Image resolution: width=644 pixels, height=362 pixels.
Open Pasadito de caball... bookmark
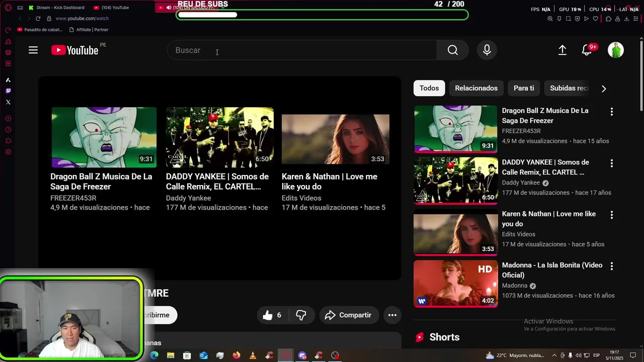[x=40, y=30]
